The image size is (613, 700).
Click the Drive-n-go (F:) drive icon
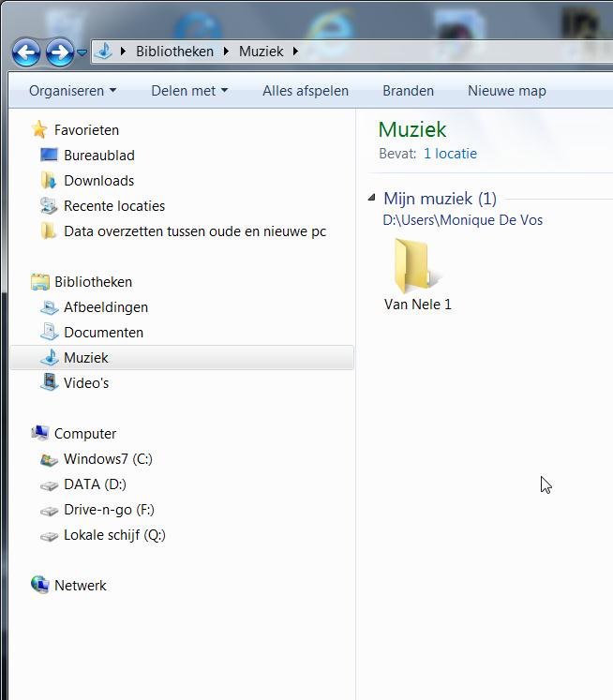point(49,511)
